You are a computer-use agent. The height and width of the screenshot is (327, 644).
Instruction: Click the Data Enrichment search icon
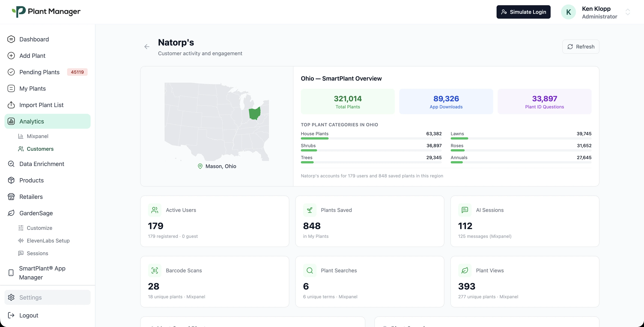11,164
